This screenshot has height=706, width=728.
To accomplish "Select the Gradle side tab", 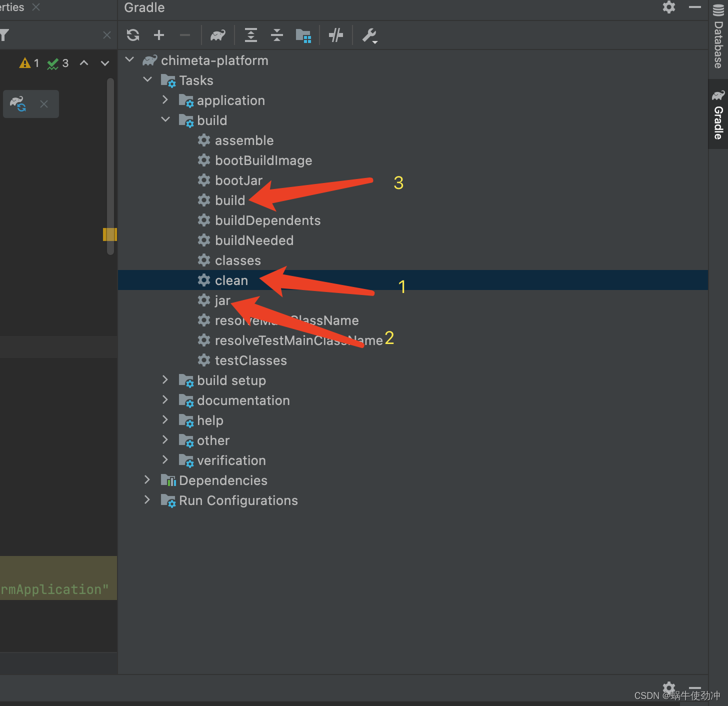I will click(x=718, y=115).
